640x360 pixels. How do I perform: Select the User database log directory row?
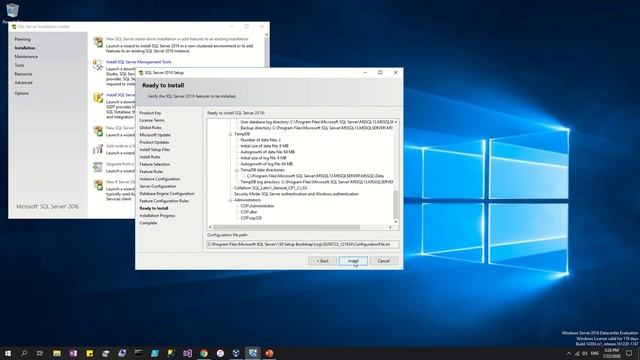pos(316,122)
